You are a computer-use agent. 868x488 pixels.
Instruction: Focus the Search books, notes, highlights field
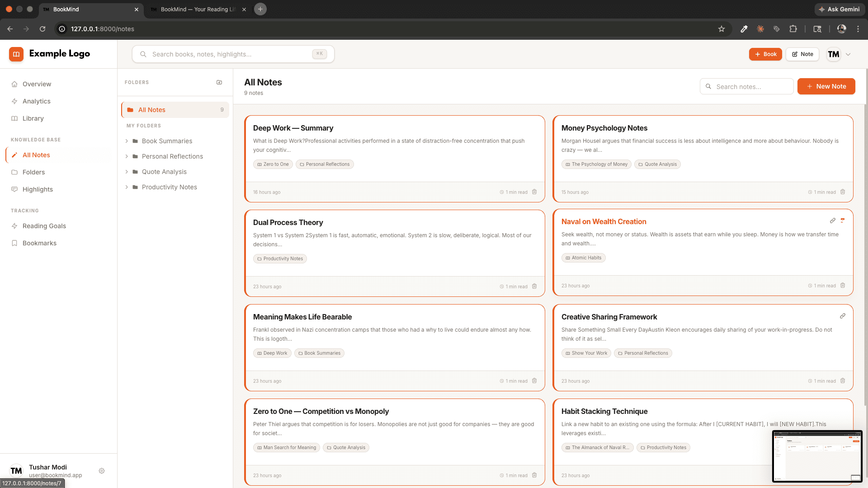pos(233,54)
